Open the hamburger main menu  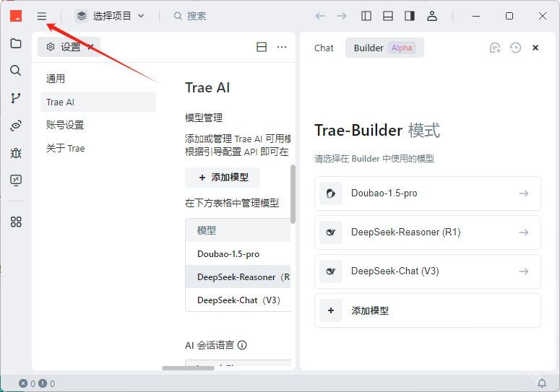pos(42,16)
